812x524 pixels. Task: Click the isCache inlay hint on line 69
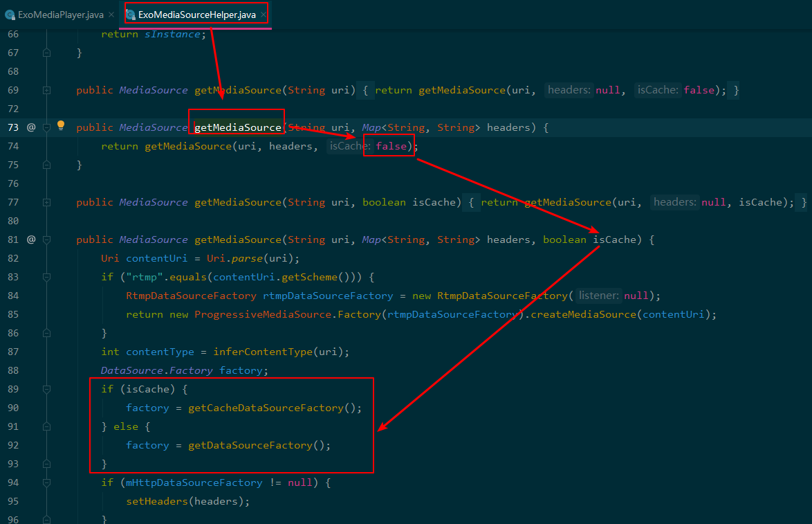coord(658,90)
